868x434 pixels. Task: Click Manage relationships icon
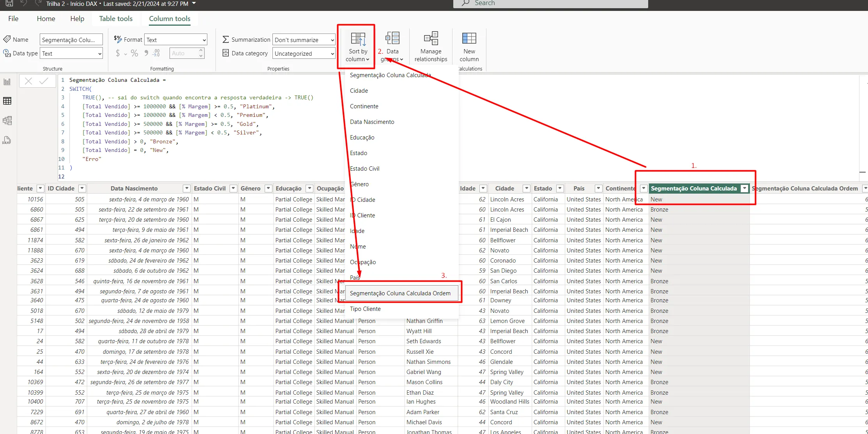point(431,39)
